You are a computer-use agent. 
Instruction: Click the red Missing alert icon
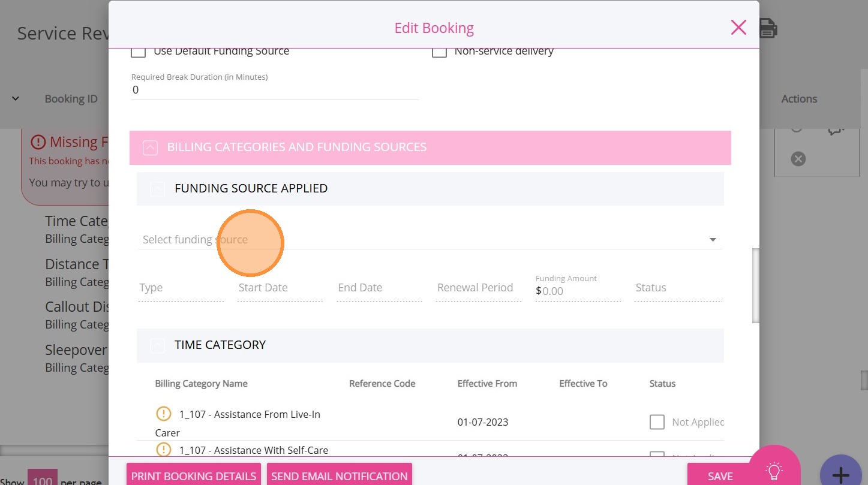(38, 142)
